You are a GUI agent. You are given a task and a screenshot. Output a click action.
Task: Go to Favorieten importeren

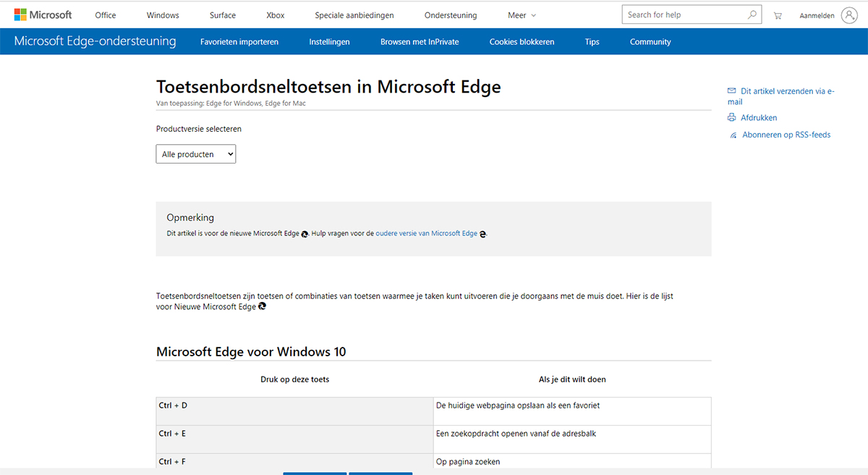click(239, 42)
